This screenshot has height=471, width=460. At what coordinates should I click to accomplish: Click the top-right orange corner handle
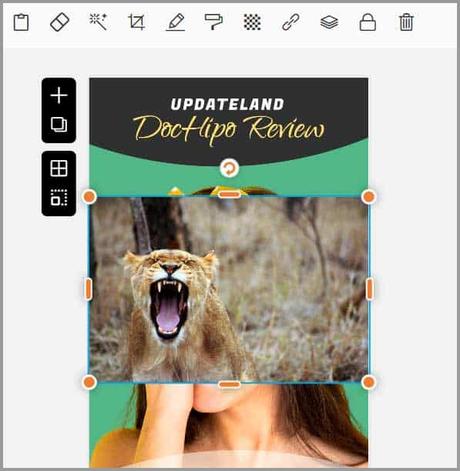point(369,197)
